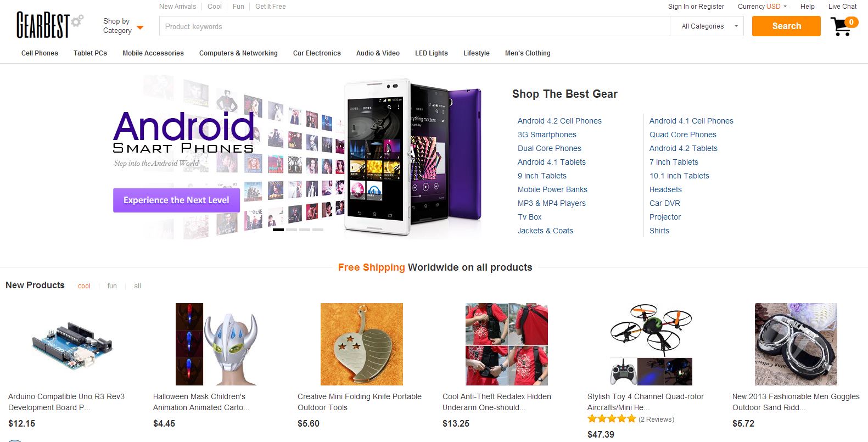Follow the Quad Core Phones link
The height and width of the screenshot is (442, 868).
(x=682, y=135)
